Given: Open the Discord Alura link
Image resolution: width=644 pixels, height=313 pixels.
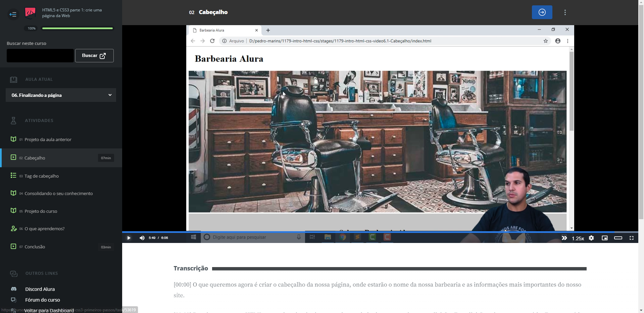Looking at the screenshot, I should [40, 289].
